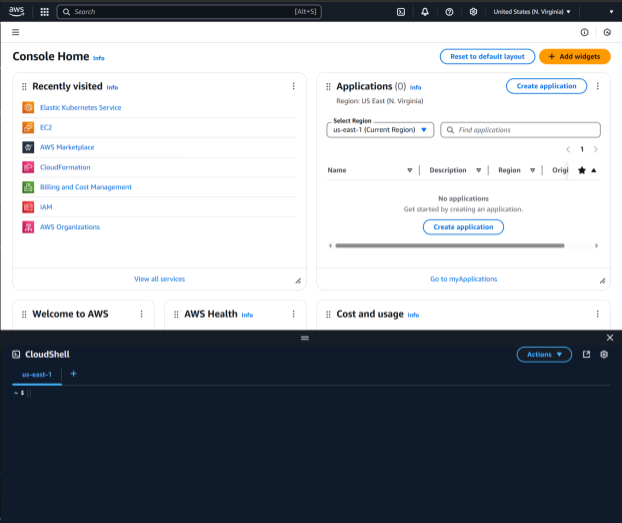This screenshot has width=622, height=523.
Task: Expand the CloudShell Actions dropdown
Action: click(544, 354)
